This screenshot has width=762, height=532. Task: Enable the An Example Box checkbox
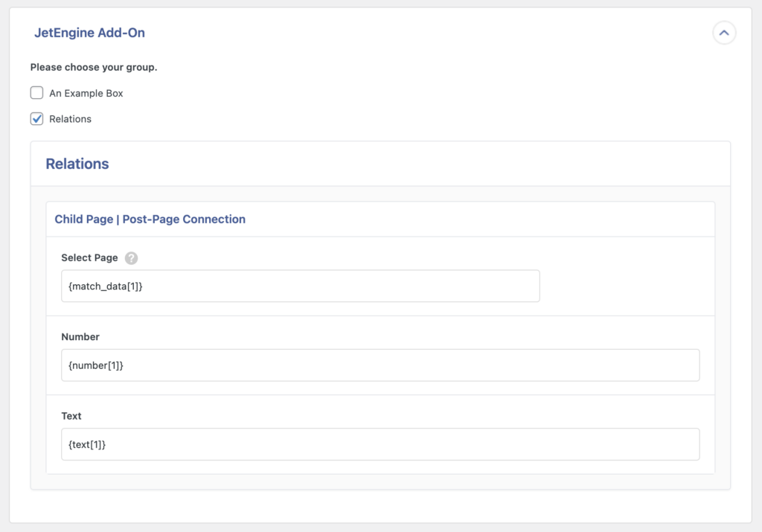[x=36, y=92]
